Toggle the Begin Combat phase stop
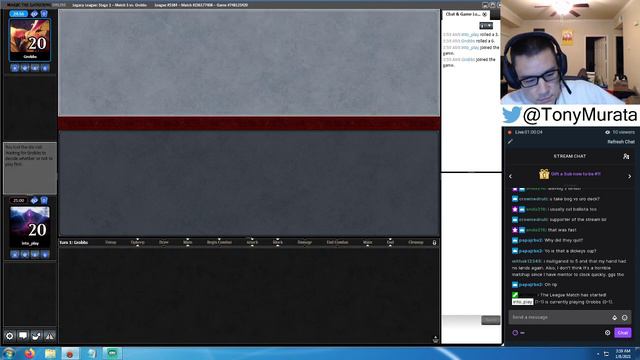Image resolution: width=640 pixels, height=360 pixels. pos(219,242)
